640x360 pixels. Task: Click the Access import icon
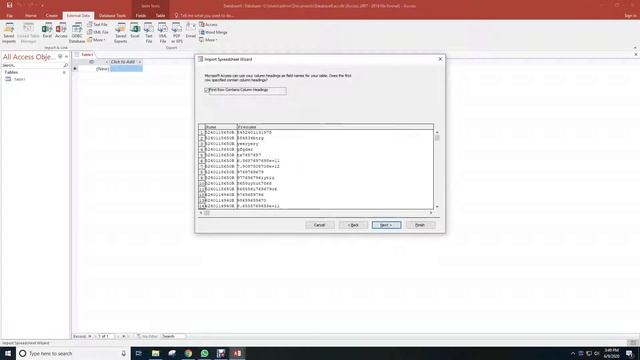(61, 31)
